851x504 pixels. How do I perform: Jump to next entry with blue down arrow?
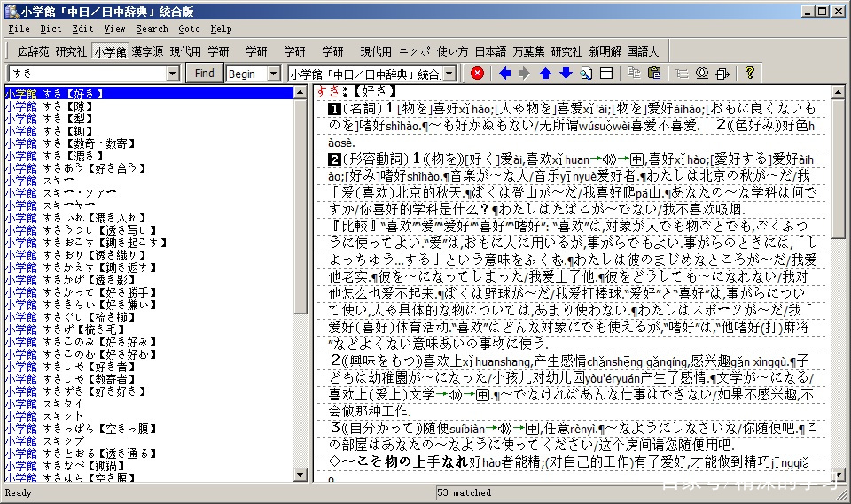(x=566, y=74)
